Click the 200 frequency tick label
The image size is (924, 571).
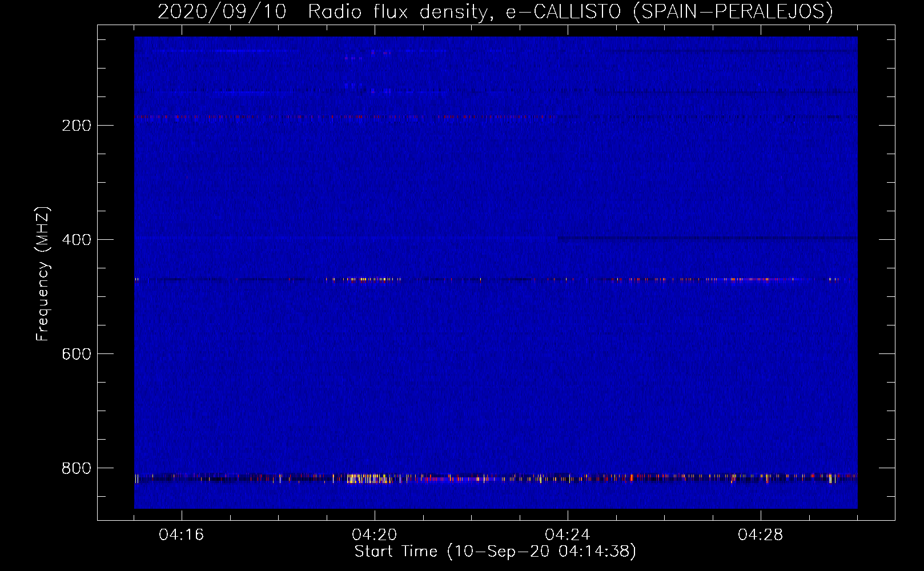tap(77, 126)
